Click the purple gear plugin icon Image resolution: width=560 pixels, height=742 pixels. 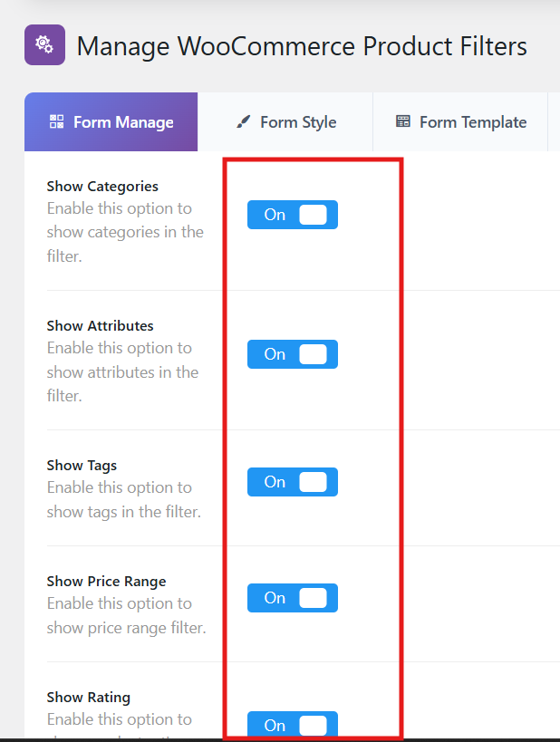coord(44,45)
